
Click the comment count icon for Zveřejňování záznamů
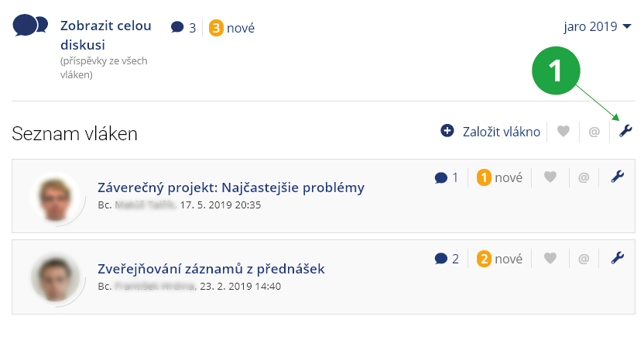point(441,259)
